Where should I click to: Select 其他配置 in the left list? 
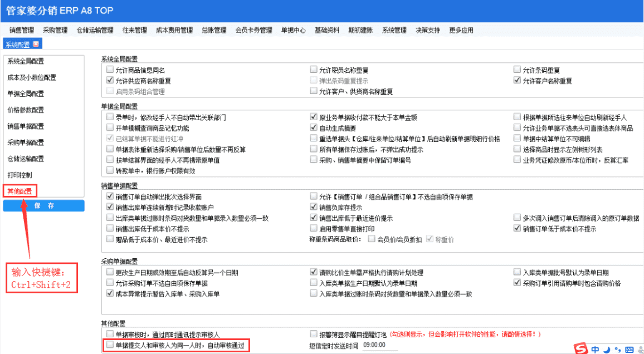coord(19,191)
